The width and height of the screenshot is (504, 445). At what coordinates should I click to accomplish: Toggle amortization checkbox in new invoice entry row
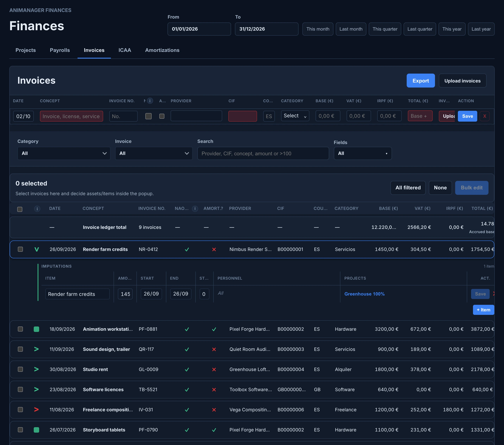[162, 116]
